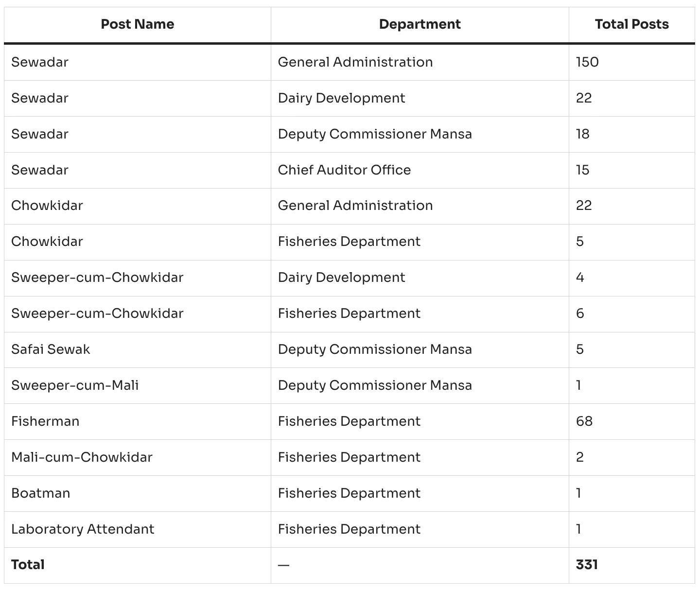Screen dimensions: 700x590
Task: Select the Safai Sewak post name
Action: click(x=51, y=349)
